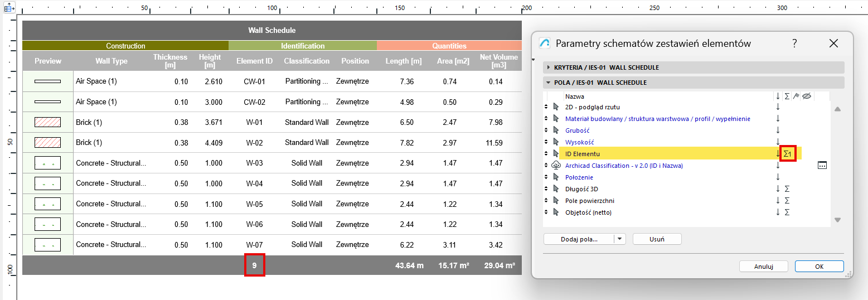The height and width of the screenshot is (300, 868).
Task: Confirm the dialog with OK
Action: pos(819,267)
